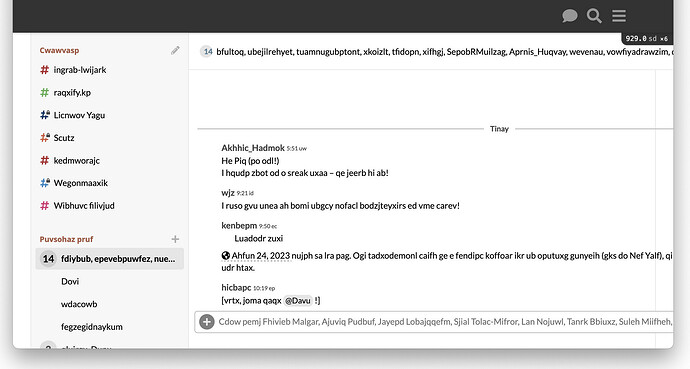This screenshot has width=690, height=369.
Task: Click the member names list in conversation header
Action: pyautogui.click(x=444, y=52)
